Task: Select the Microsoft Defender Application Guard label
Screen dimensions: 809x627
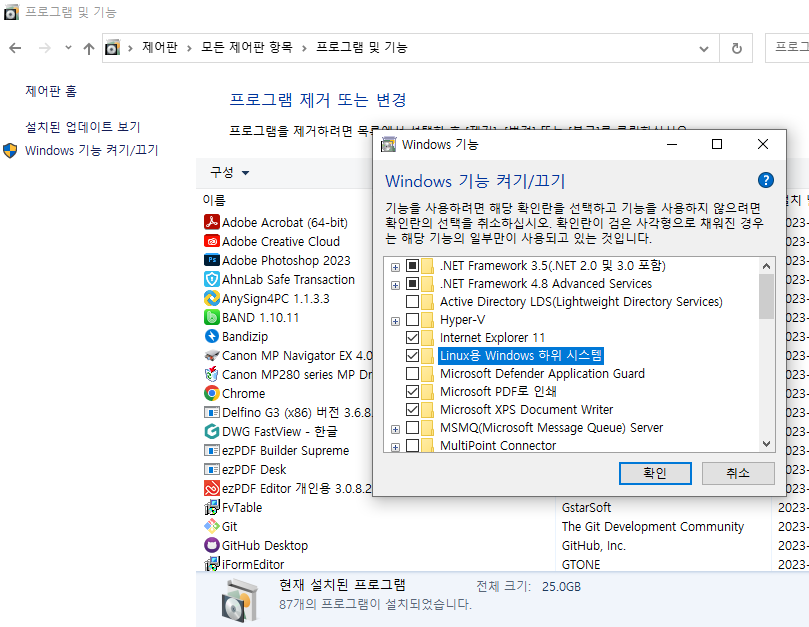Action: tap(542, 374)
